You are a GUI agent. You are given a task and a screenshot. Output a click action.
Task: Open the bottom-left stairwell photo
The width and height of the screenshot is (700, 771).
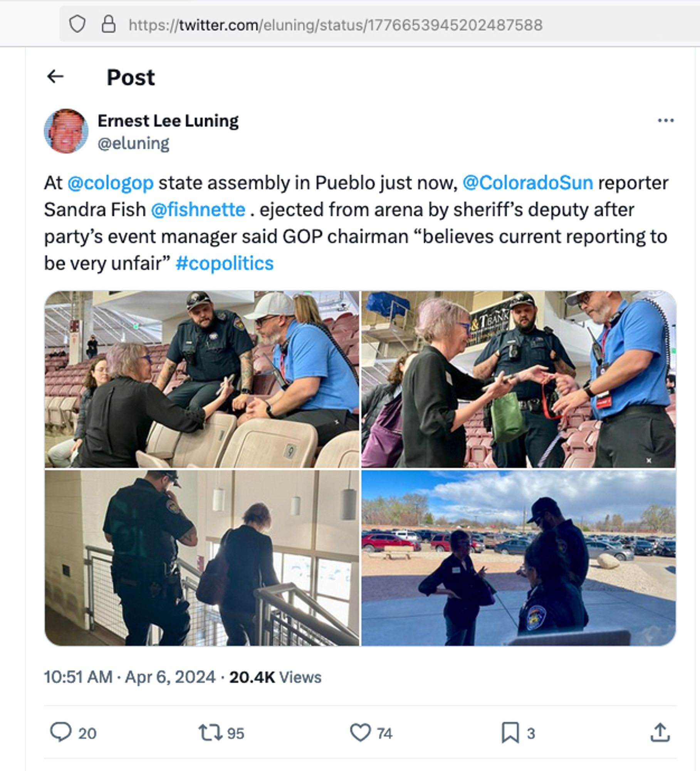(x=202, y=558)
